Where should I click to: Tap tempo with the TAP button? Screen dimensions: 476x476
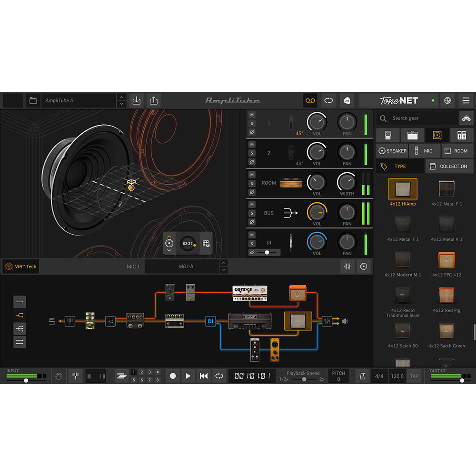[x=414, y=376]
